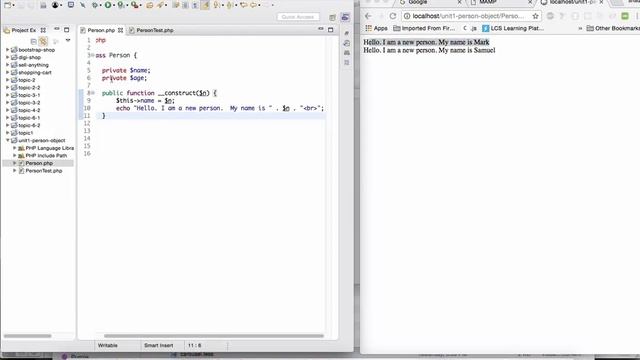
Task: Select the PHP perspective icon
Action: [345, 17]
